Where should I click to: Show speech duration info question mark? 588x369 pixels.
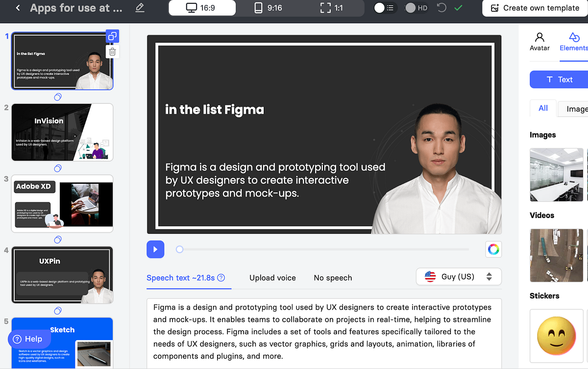(221, 277)
